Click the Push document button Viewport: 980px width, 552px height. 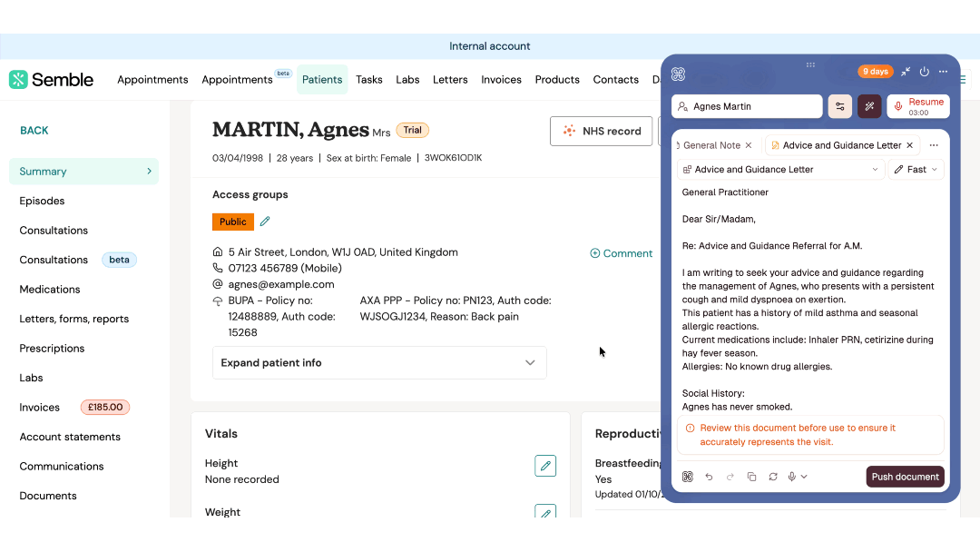pyautogui.click(x=905, y=477)
